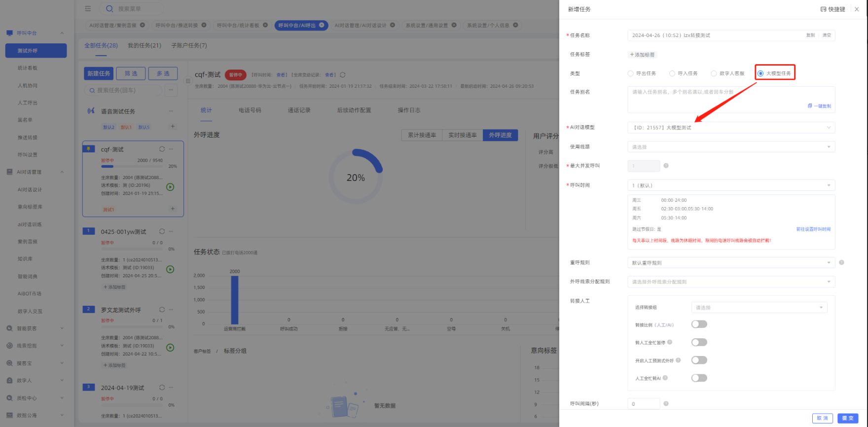Click the help icon beside 呼叫间隔(秒) field
This screenshot has width=868, height=427.
coord(666,404)
